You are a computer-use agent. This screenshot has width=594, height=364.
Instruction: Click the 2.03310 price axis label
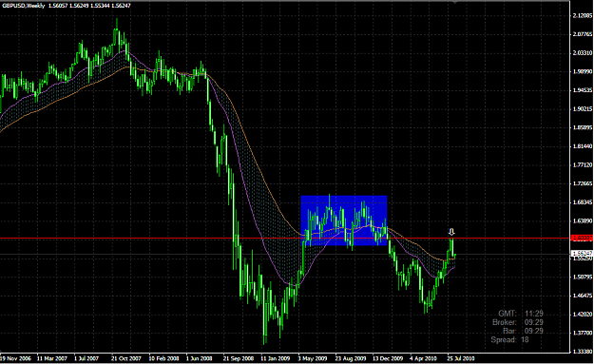coord(583,53)
